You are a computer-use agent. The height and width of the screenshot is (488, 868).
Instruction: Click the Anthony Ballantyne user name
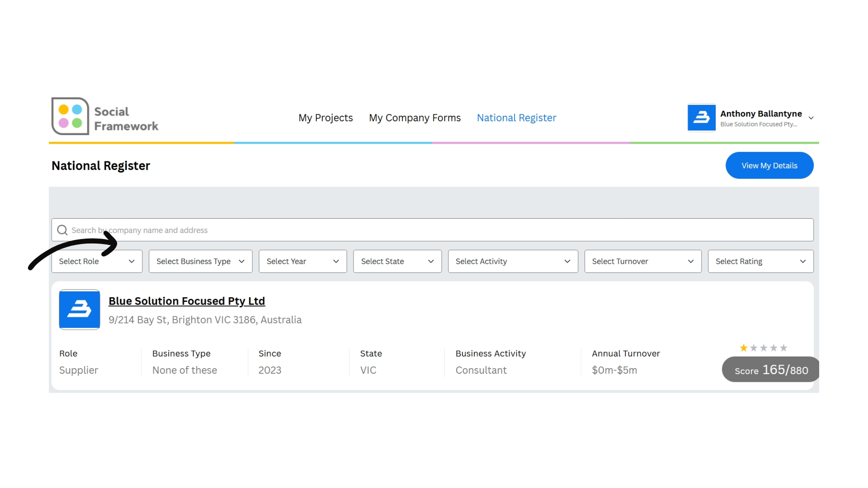point(761,113)
